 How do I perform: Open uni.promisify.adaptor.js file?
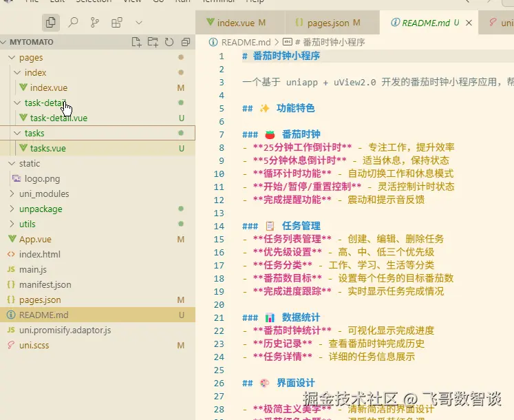(x=65, y=330)
